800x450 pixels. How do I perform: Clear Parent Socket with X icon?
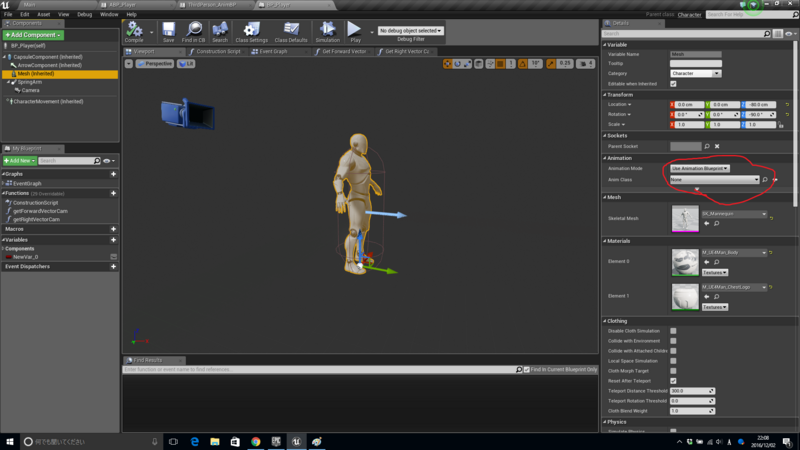[x=717, y=146]
